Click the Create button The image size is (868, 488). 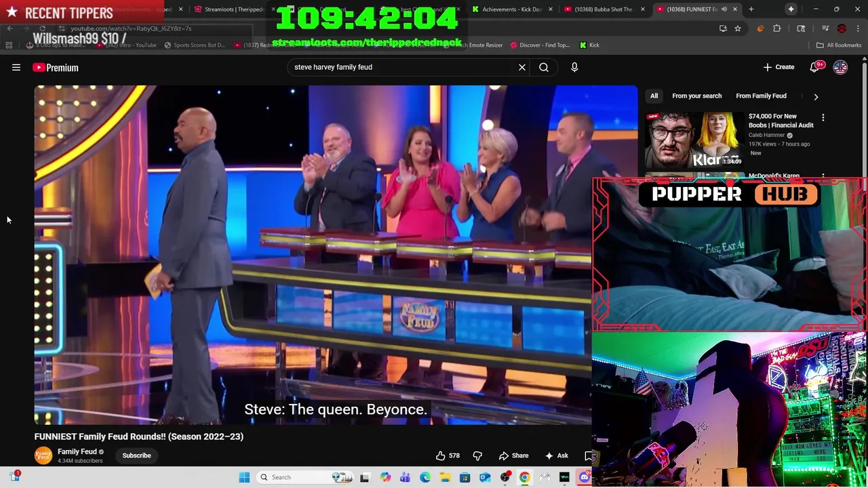(778, 67)
